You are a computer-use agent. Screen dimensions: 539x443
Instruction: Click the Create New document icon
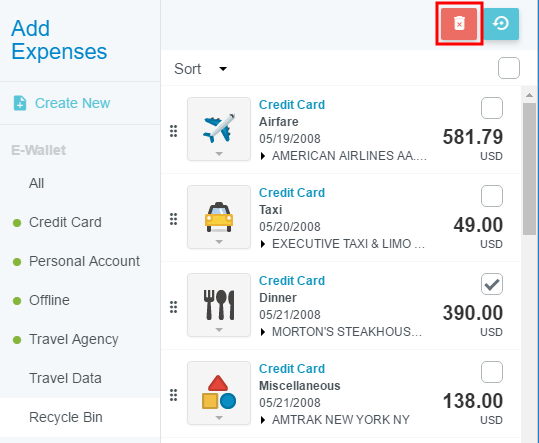coord(20,103)
